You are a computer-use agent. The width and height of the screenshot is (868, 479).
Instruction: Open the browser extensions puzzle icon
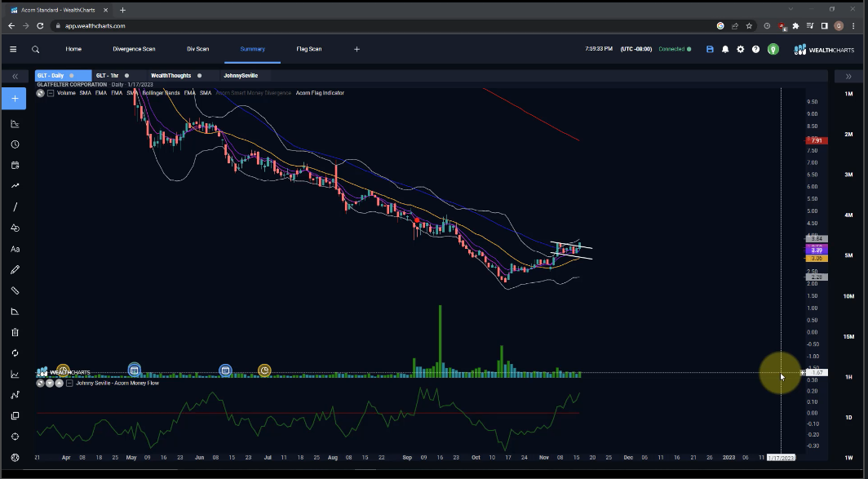click(x=795, y=26)
